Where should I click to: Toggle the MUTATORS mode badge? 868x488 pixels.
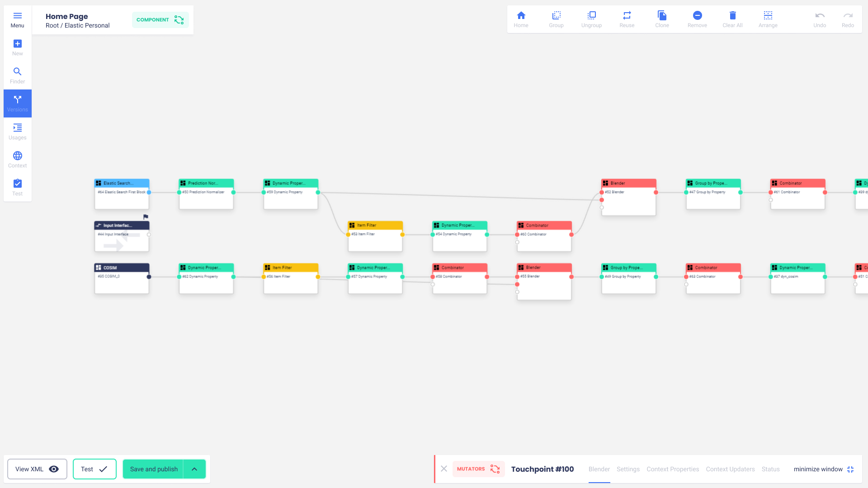(478, 469)
